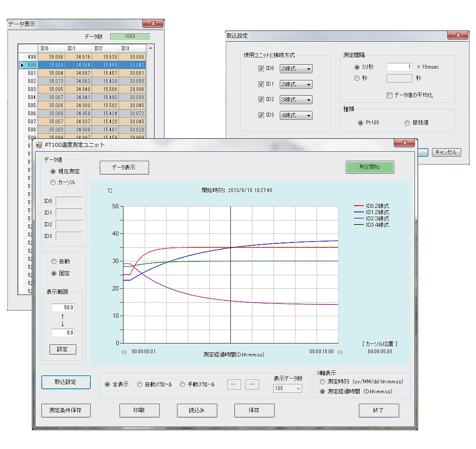
Task: Close the データ表示 window
Action: pyautogui.click(x=153, y=23)
